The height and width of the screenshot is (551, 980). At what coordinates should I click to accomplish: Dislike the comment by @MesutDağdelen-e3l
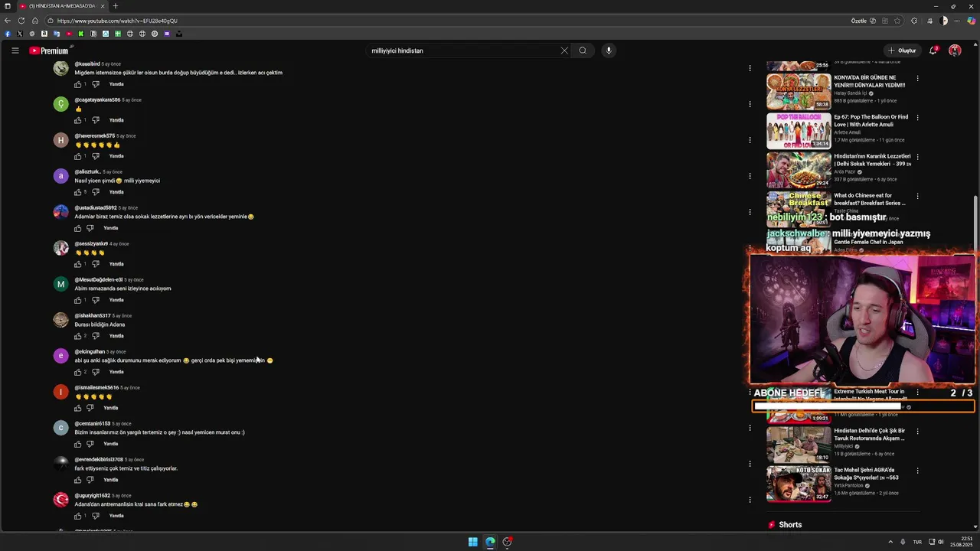pyautogui.click(x=96, y=300)
